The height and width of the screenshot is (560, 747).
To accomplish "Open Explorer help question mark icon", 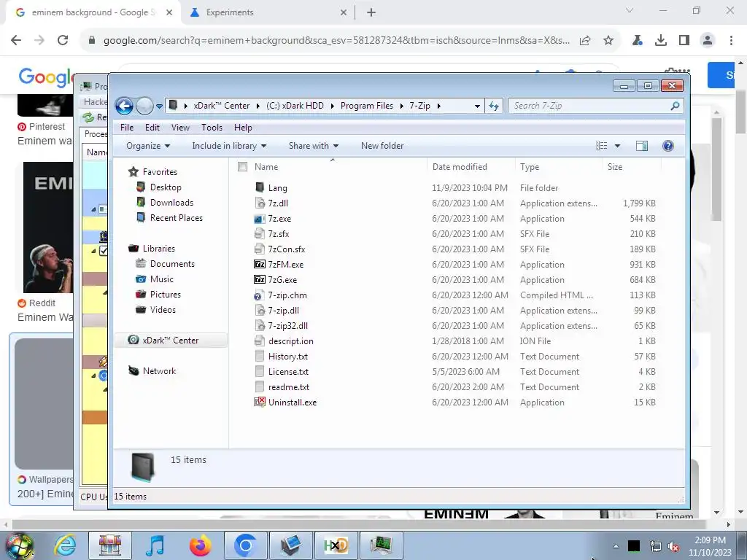I will click(x=668, y=146).
